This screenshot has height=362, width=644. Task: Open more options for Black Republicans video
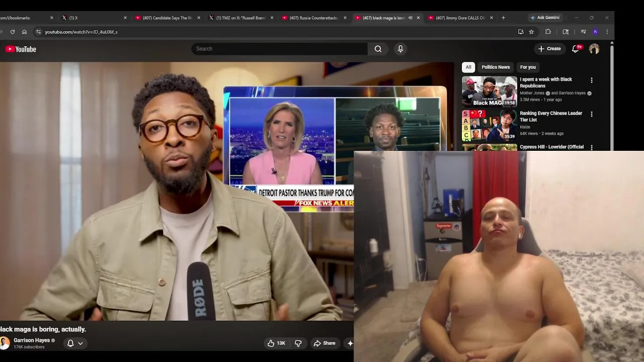click(592, 80)
